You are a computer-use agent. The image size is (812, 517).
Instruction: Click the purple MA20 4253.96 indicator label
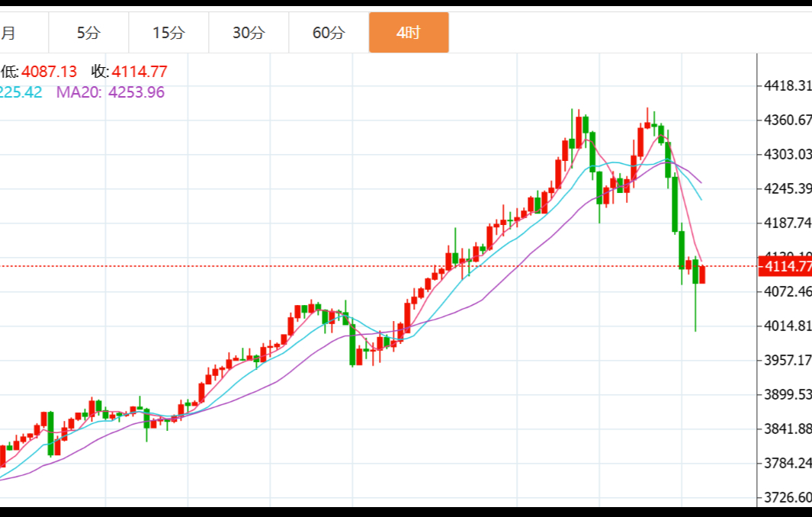coord(110,92)
